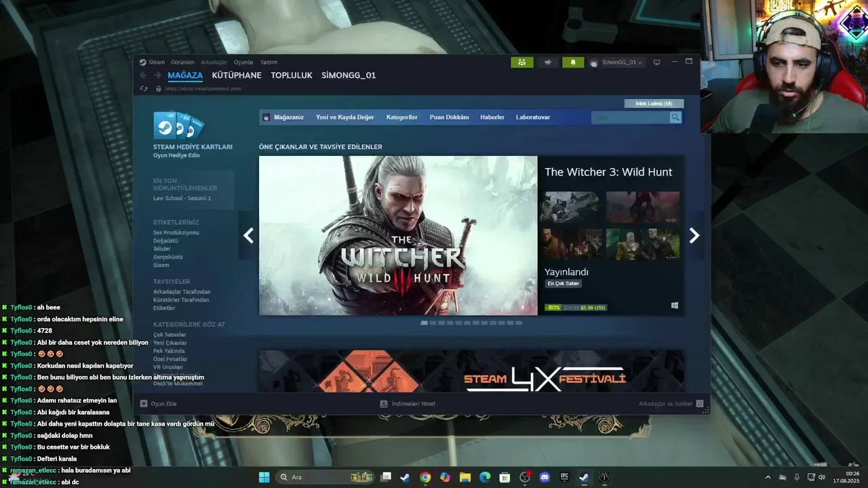Open SİMONGG_01 profile tab
This screenshot has width=868, height=488.
(x=349, y=75)
